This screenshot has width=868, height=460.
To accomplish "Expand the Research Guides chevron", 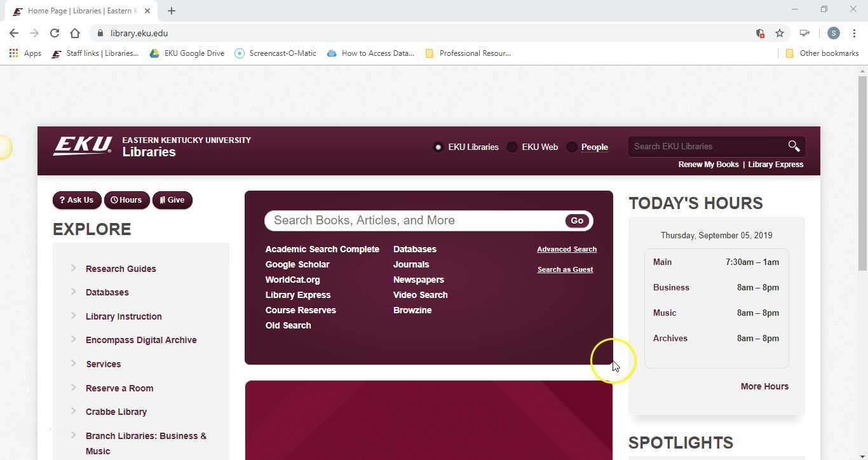I will click(74, 267).
